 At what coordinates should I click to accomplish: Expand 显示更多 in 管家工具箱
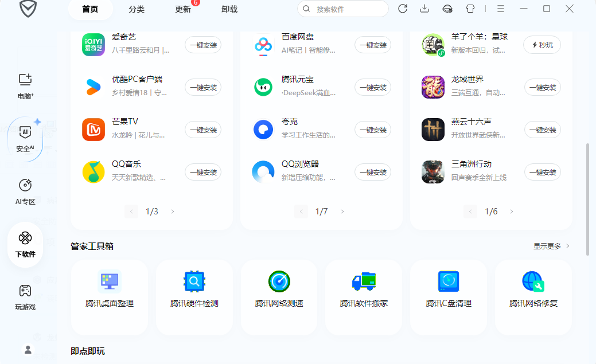pyautogui.click(x=551, y=246)
